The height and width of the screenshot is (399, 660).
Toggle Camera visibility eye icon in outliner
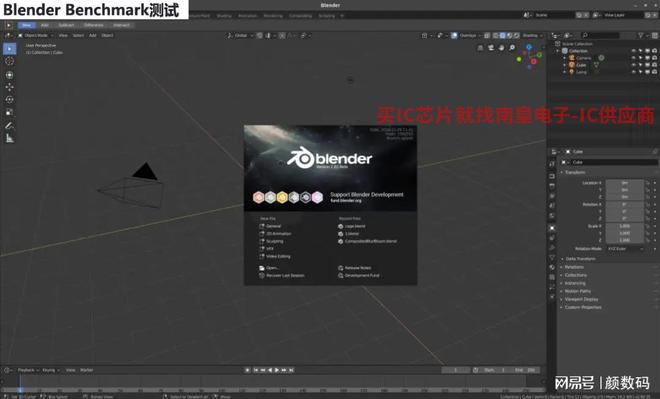point(633,58)
